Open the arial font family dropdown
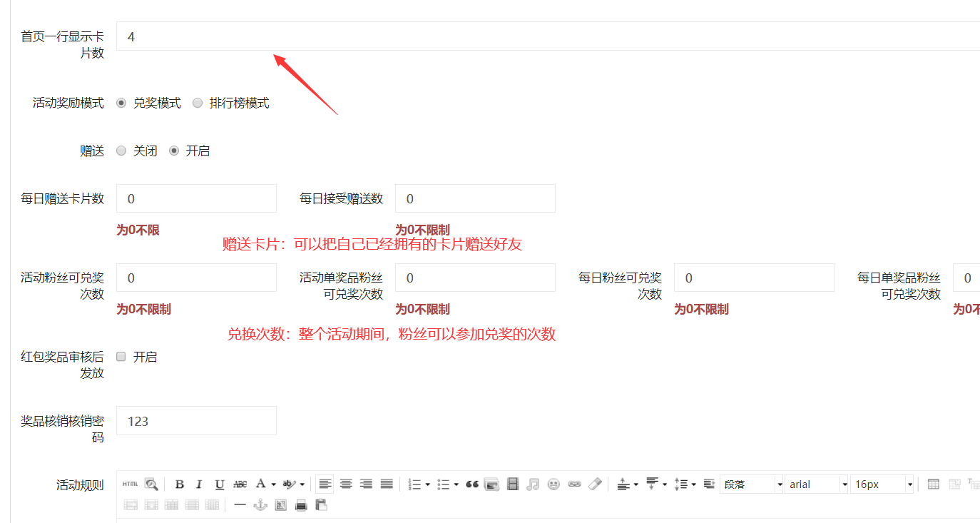This screenshot has width=980, height=523. [817, 484]
